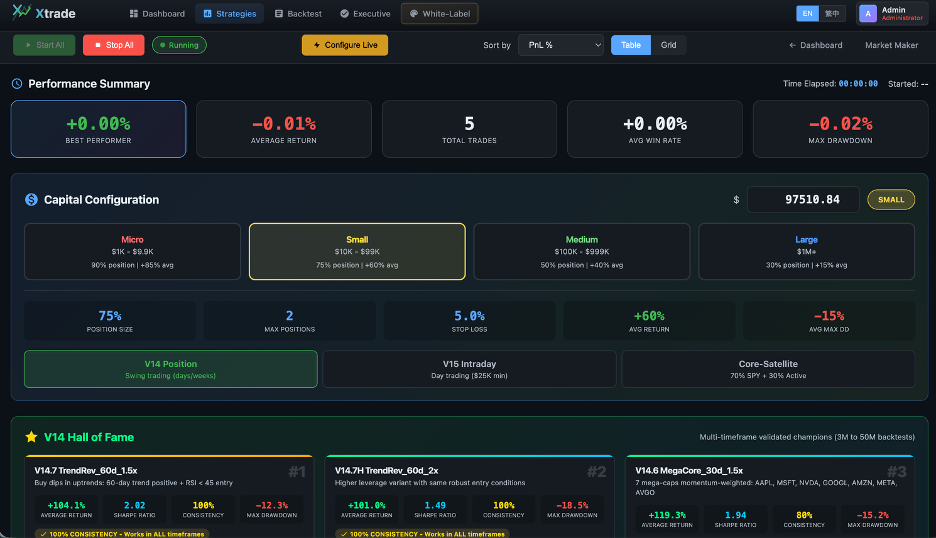Image resolution: width=936 pixels, height=538 pixels.
Task: Open the White-Label tab
Action: click(439, 14)
